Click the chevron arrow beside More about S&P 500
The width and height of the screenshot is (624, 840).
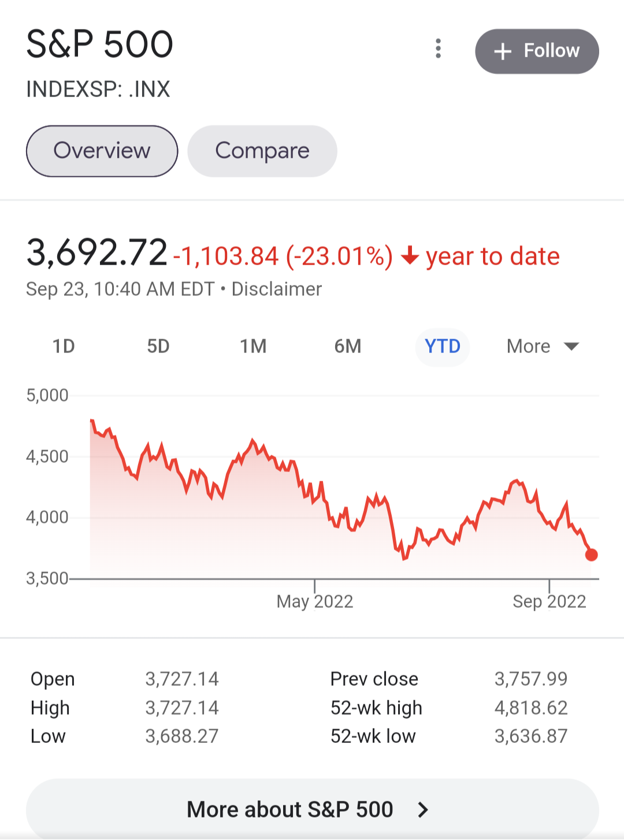point(424,810)
